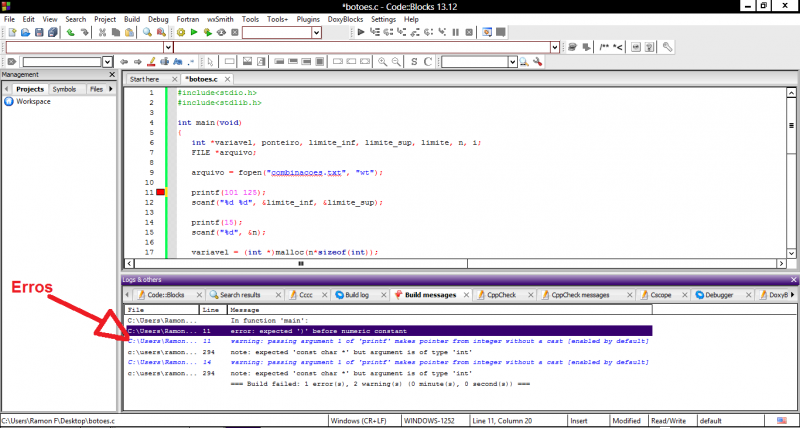Open the File menu
The image size is (800, 428).
[x=9, y=19]
